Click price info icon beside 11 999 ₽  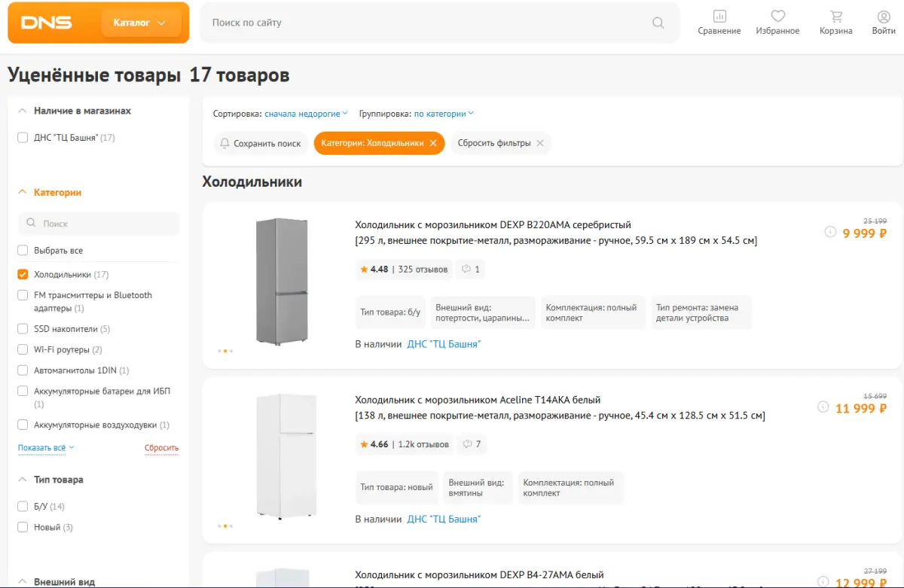(823, 407)
